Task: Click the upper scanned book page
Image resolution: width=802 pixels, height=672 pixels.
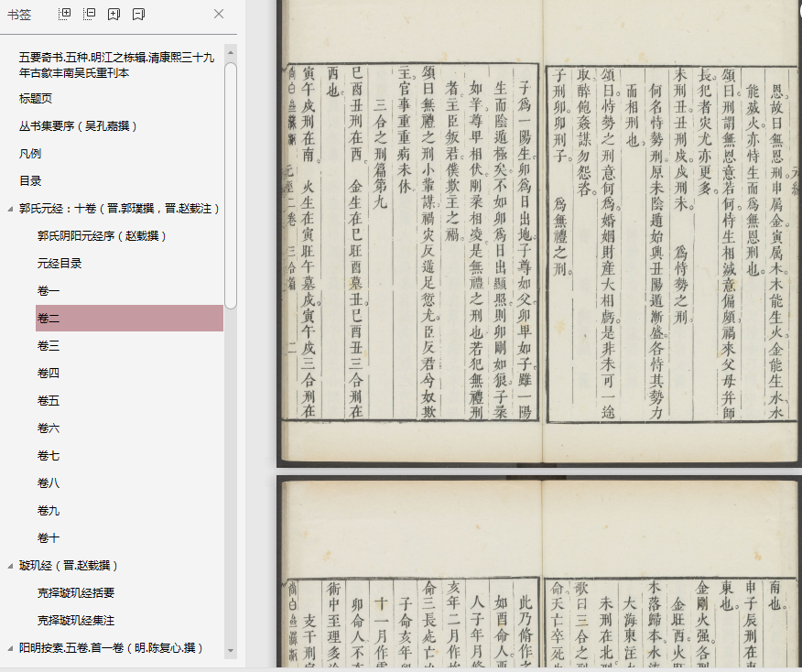Action: pyautogui.click(x=539, y=233)
